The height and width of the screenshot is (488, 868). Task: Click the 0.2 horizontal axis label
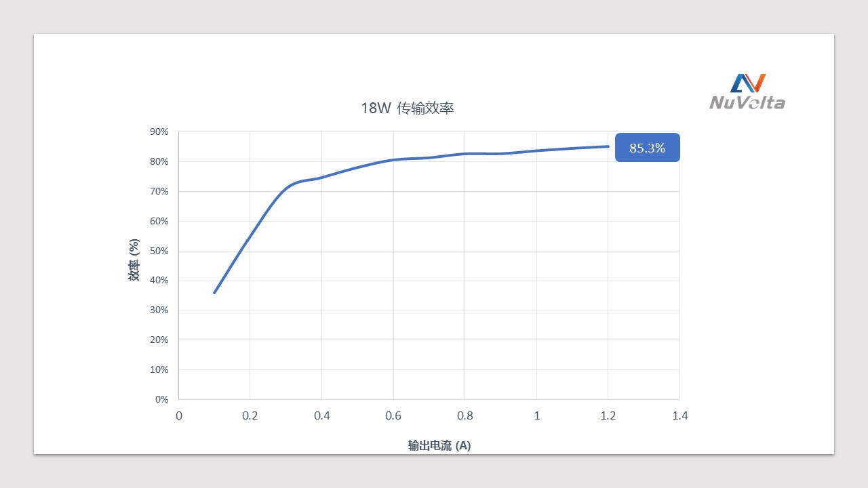tap(250, 415)
